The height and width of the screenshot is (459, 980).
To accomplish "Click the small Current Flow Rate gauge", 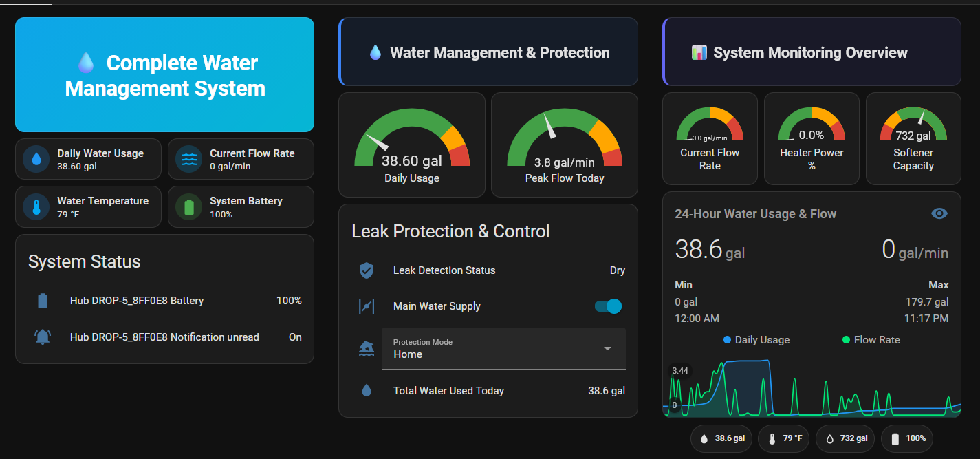I will click(710, 139).
